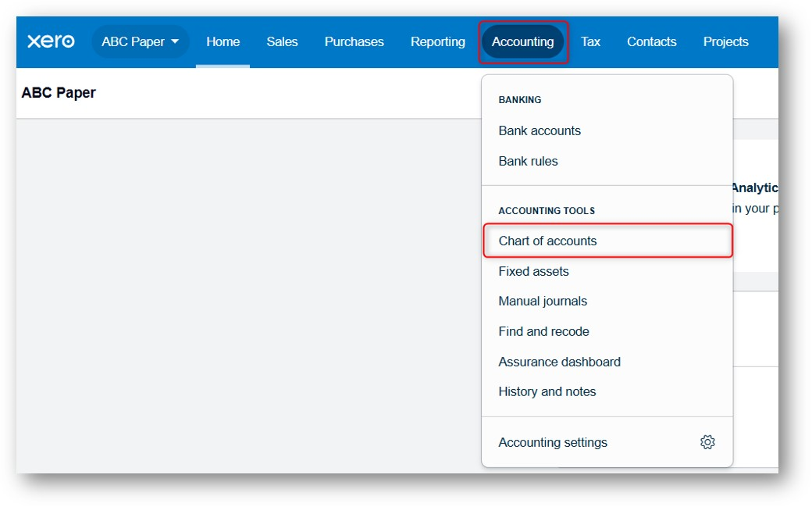Click the Accounting settings gear icon
The height and width of the screenshot is (507, 812).
(707, 442)
